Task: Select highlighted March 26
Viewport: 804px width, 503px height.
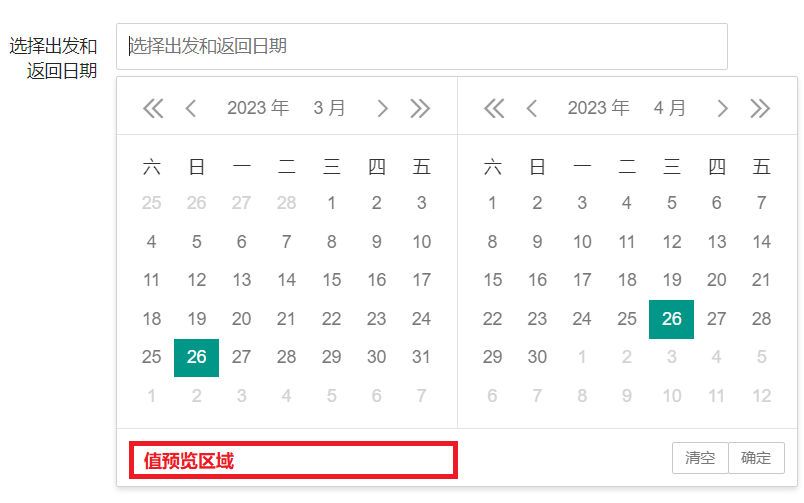Action: [196, 357]
